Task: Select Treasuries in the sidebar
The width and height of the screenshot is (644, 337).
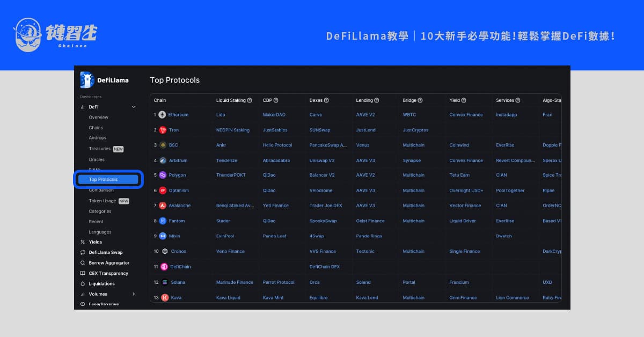Action: [100, 149]
